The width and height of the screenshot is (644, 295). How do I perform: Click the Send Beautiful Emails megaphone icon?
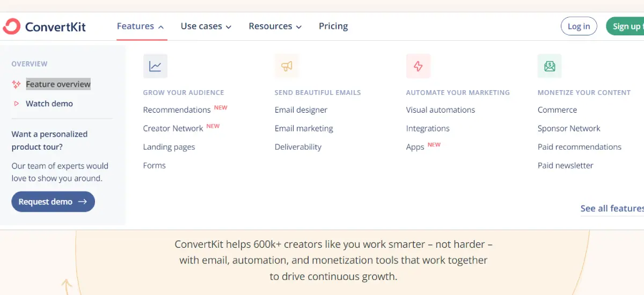(287, 66)
